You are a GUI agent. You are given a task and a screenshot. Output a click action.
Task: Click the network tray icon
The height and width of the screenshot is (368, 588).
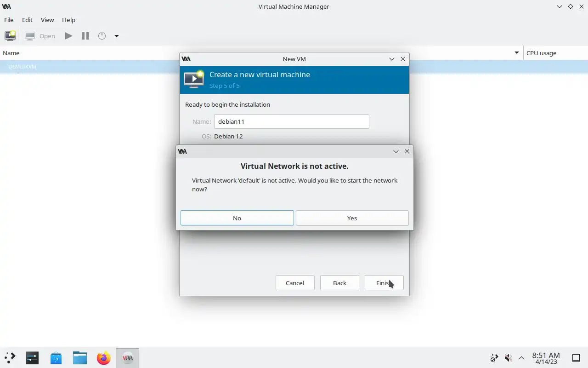(x=494, y=357)
